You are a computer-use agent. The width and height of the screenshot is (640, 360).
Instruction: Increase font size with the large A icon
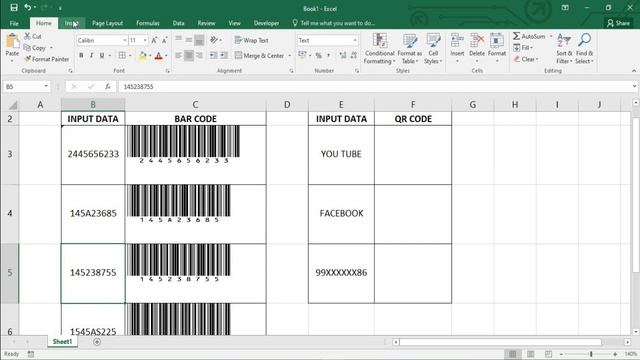[154, 40]
